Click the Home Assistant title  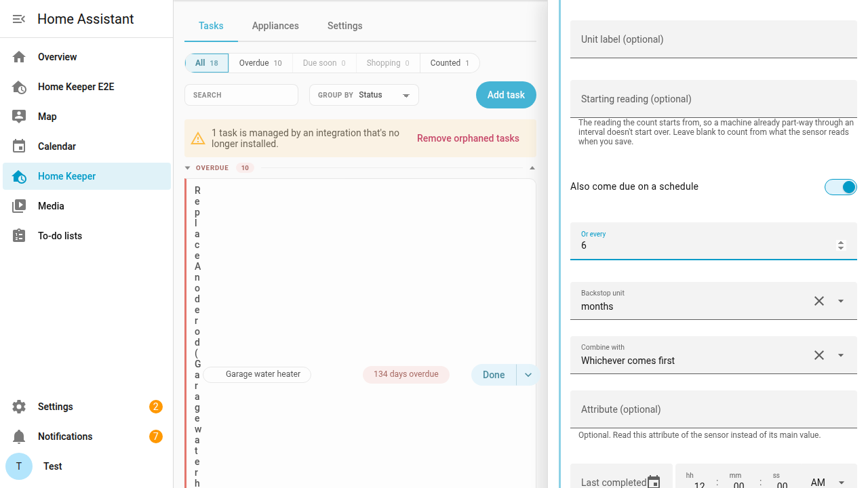pos(85,19)
